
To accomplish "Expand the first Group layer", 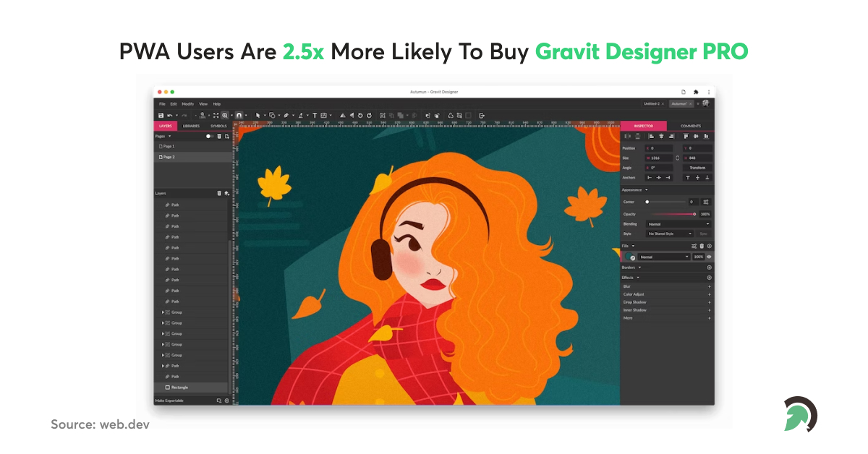I will pos(163,312).
